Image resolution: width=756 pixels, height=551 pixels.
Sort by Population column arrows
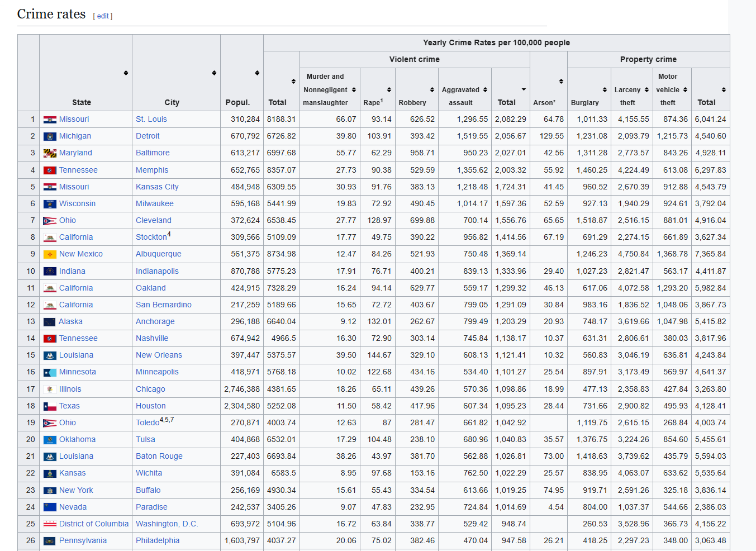pyautogui.click(x=257, y=73)
